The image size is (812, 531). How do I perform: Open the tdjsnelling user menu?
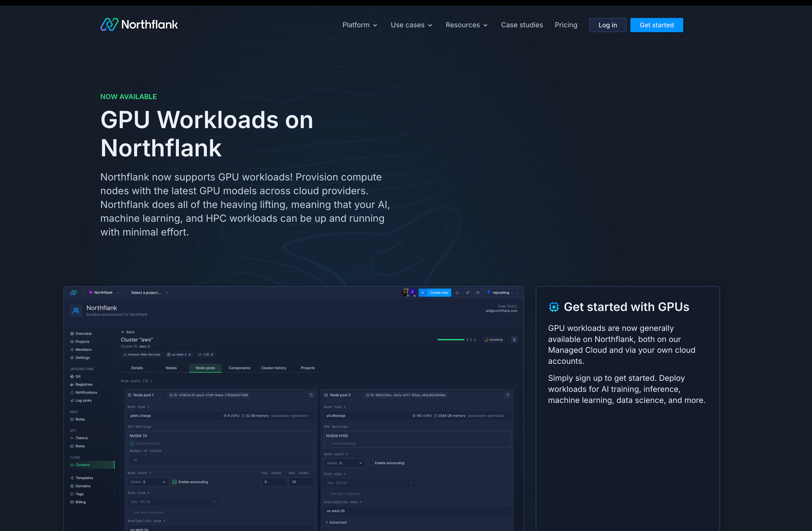pyautogui.click(x=500, y=293)
